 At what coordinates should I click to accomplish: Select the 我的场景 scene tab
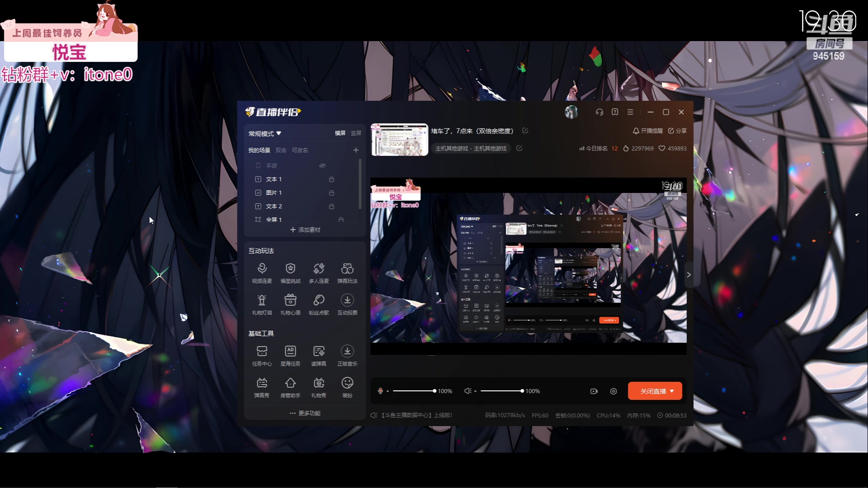click(x=259, y=150)
